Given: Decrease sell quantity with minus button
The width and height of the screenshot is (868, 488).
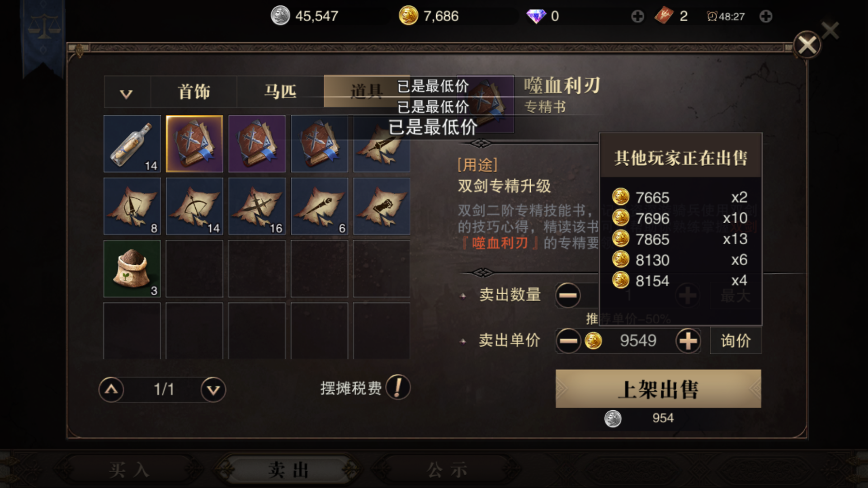Looking at the screenshot, I should 568,296.
